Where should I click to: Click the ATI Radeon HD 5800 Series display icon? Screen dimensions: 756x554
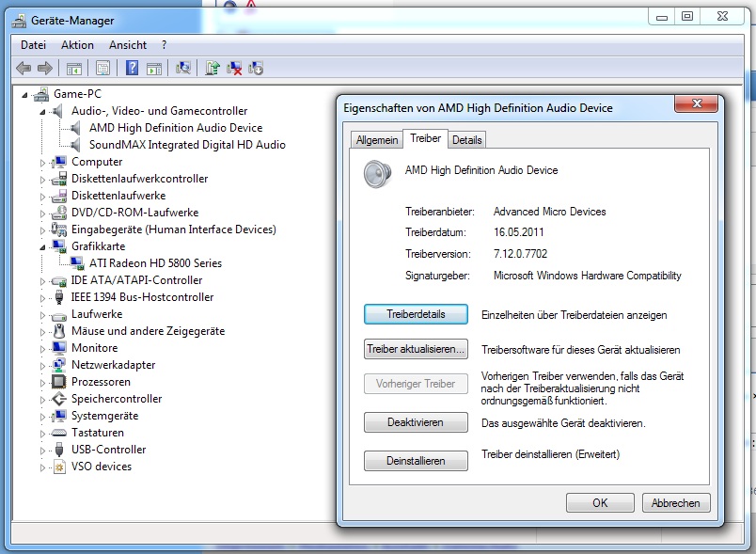77,262
